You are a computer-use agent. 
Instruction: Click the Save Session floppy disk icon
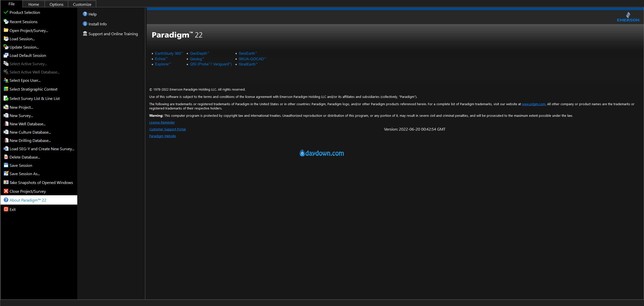coord(6,165)
